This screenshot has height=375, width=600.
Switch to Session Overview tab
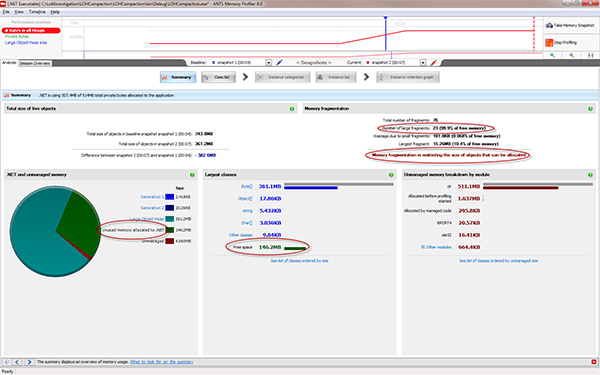pos(35,63)
